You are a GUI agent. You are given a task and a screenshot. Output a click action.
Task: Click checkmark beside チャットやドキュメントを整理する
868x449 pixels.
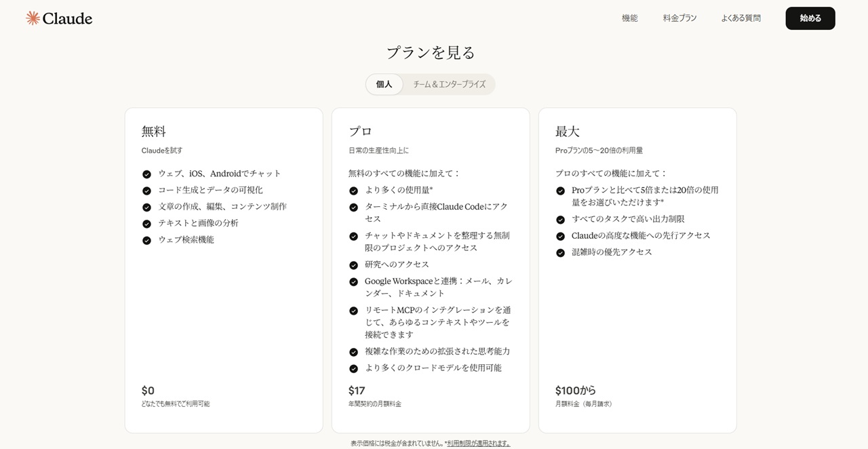click(353, 236)
